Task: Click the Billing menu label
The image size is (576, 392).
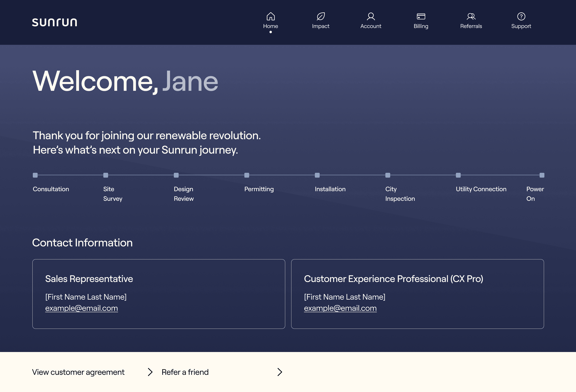Action: coord(421,26)
